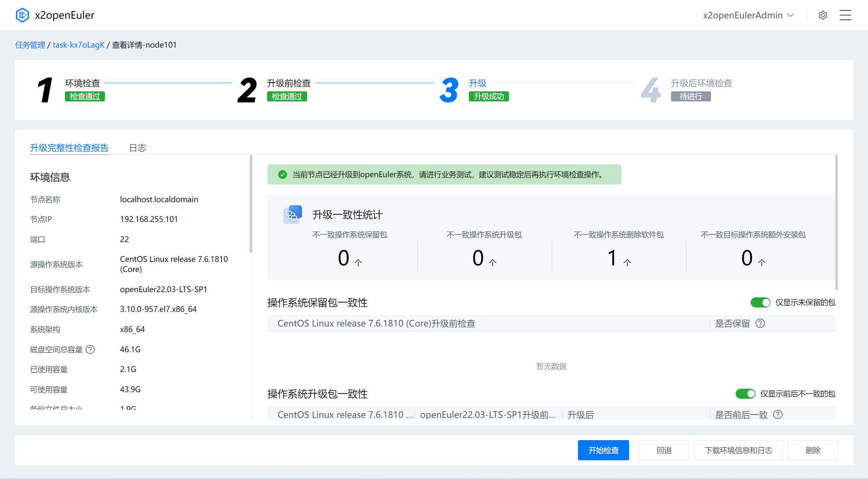Click help icon next to 磁盘空间总容量

90,349
